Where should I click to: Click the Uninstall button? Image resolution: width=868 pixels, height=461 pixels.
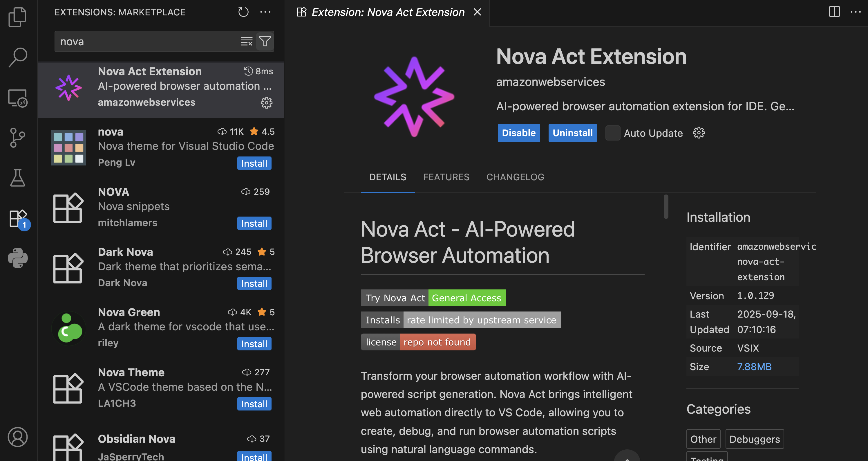(572, 133)
